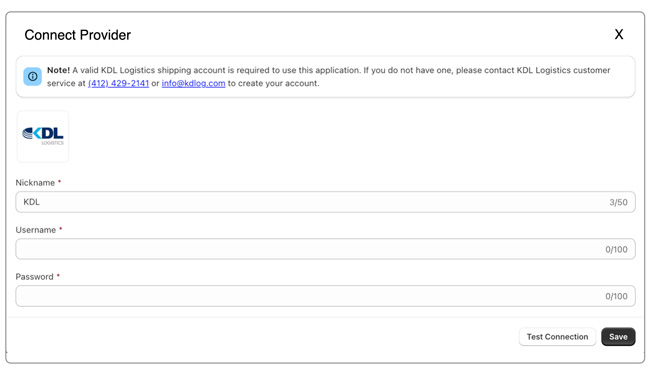The height and width of the screenshot is (378, 650).
Task: Call link (412) 429-2141
Action: pyautogui.click(x=118, y=83)
